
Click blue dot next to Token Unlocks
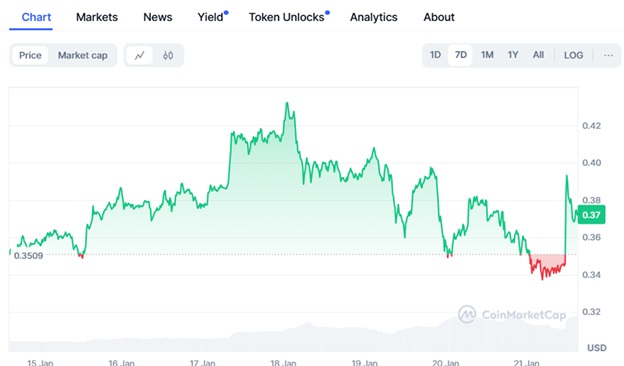tap(327, 13)
